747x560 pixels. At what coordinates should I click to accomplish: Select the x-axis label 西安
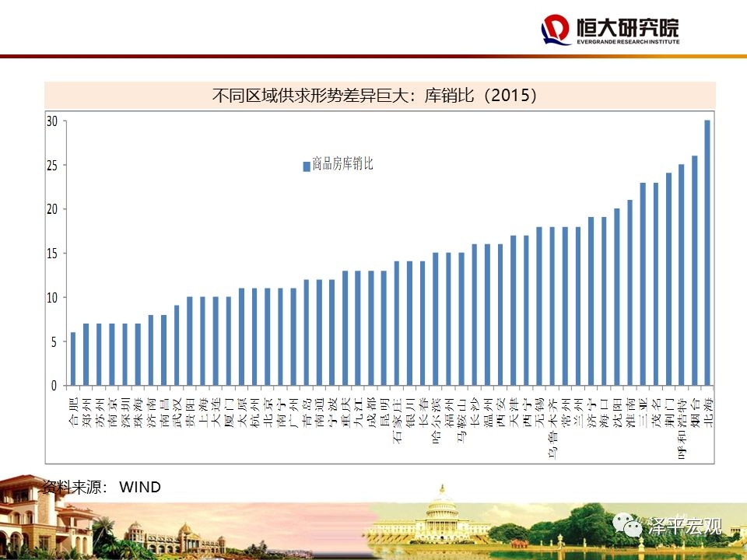[500, 414]
